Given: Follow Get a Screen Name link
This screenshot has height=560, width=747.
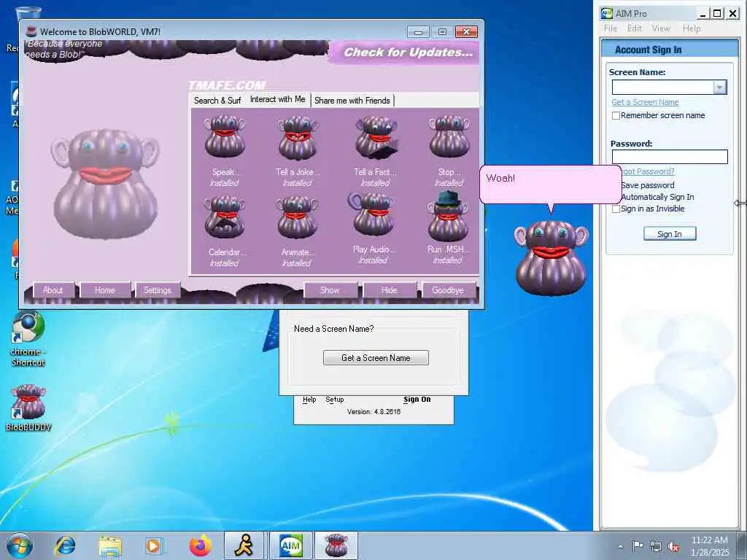Looking at the screenshot, I should tap(645, 102).
